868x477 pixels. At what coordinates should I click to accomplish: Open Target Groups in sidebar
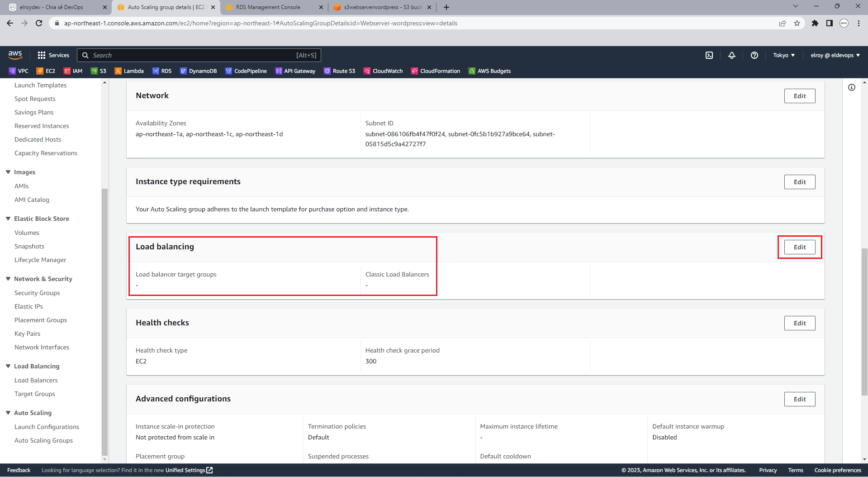(x=34, y=394)
